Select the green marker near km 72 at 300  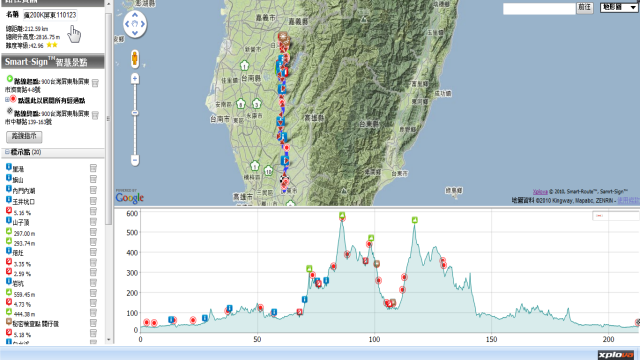[309, 268]
